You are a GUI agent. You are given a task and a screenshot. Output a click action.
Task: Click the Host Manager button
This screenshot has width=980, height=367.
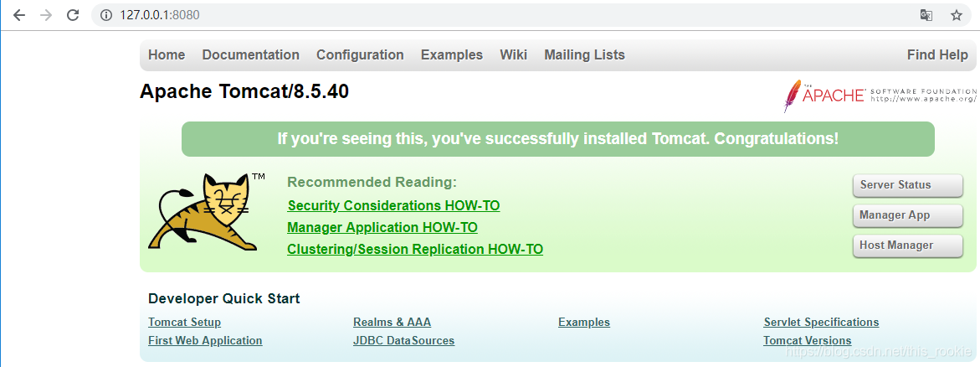click(x=907, y=246)
